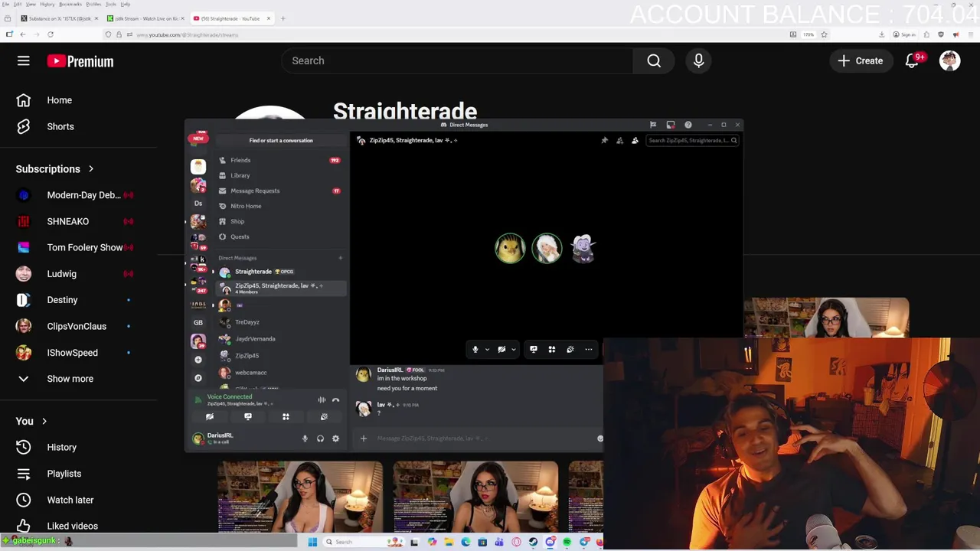The image size is (980, 551).
Task: Click the YouTube search magnifier button
Action: pos(654,60)
